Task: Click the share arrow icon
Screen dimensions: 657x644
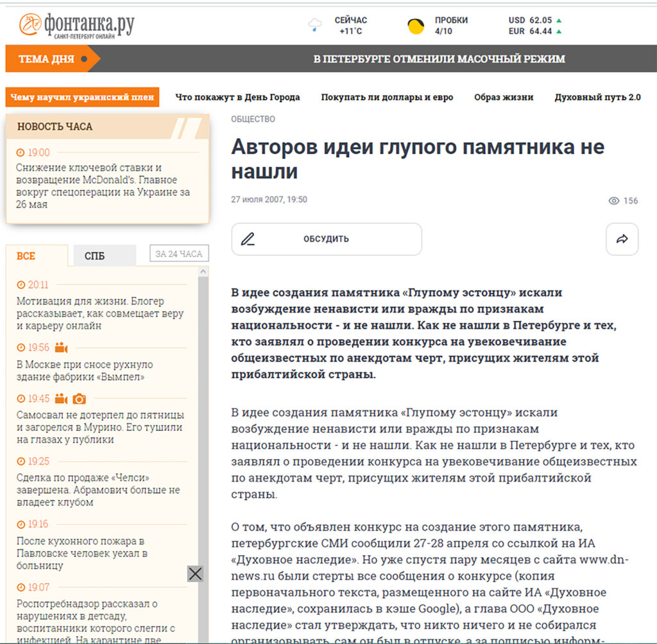Action: click(x=622, y=238)
